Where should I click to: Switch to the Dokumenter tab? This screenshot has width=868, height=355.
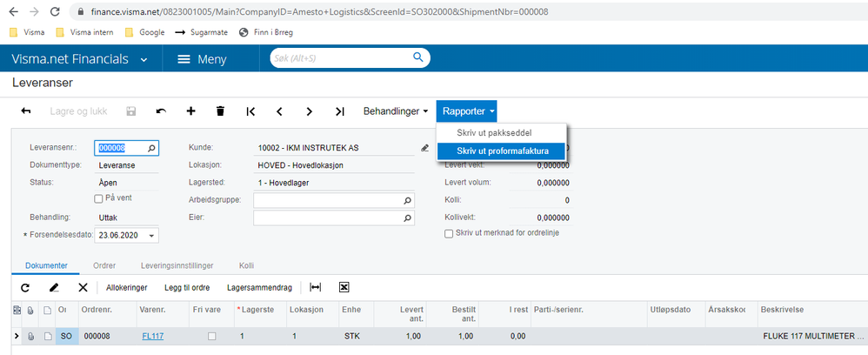tap(46, 266)
